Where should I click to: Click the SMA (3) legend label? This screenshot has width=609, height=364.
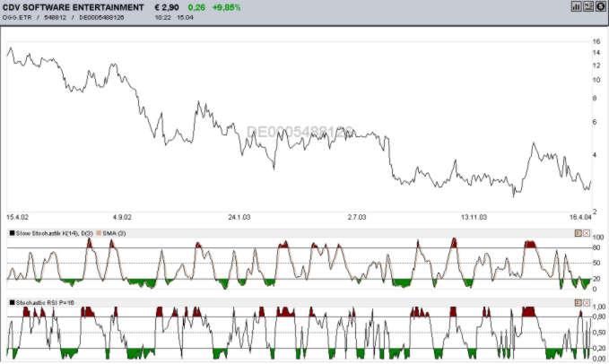click(x=114, y=233)
